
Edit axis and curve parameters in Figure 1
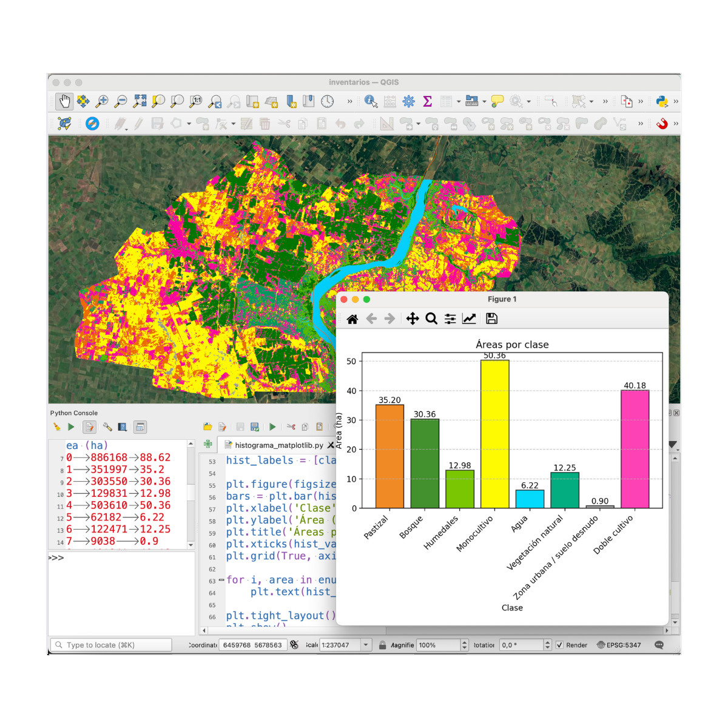[469, 319]
